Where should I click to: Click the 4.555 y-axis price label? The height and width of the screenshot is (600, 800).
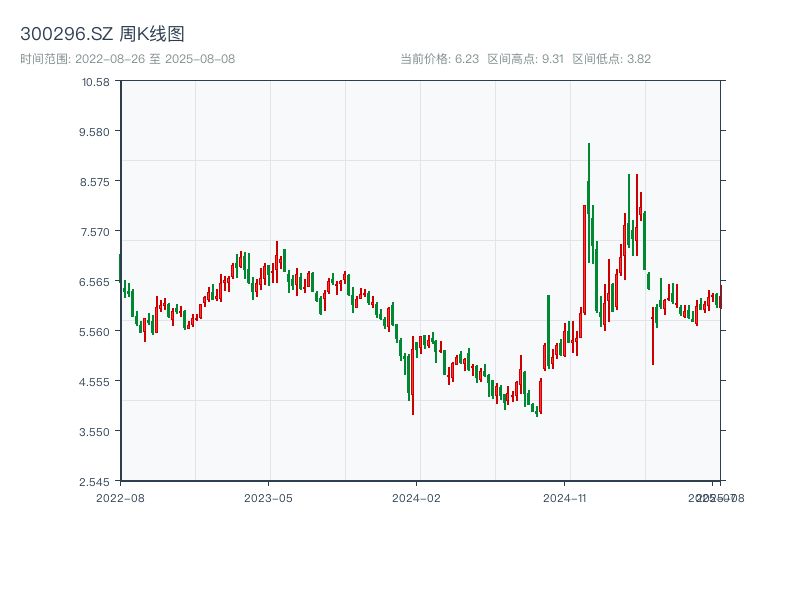tap(96, 381)
